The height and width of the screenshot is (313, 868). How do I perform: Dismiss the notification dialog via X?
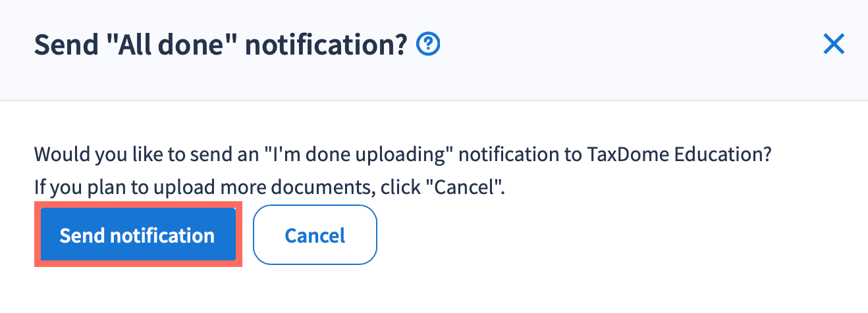point(834,45)
